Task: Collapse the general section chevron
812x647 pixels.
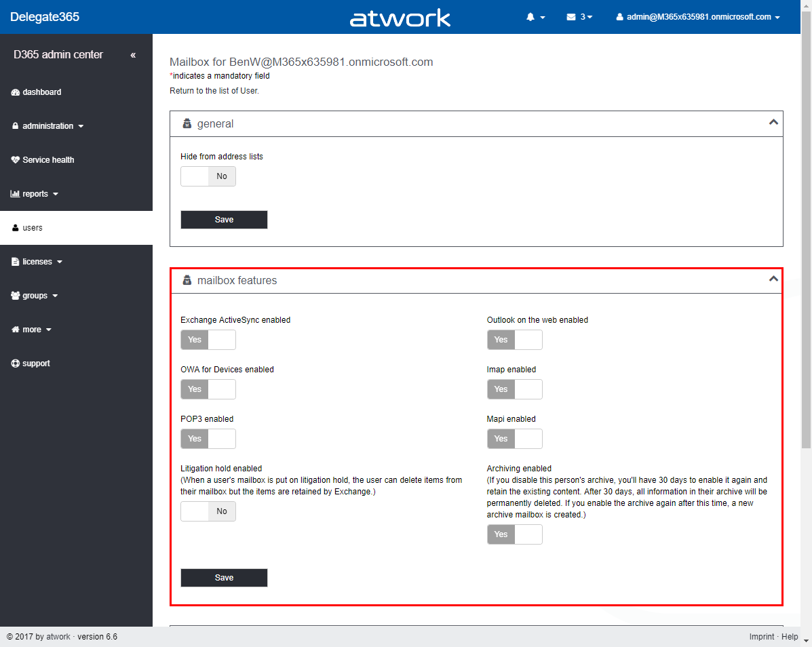Action: tap(773, 123)
